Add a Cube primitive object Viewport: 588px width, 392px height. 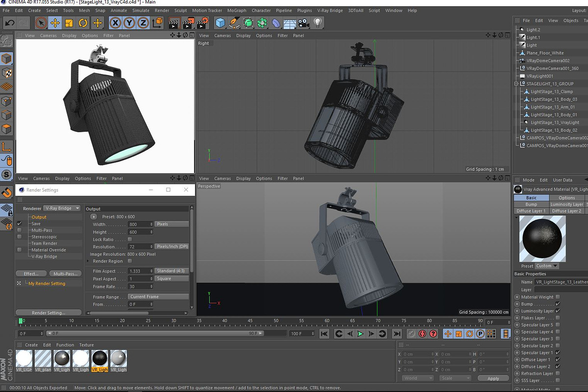pyautogui.click(x=220, y=23)
